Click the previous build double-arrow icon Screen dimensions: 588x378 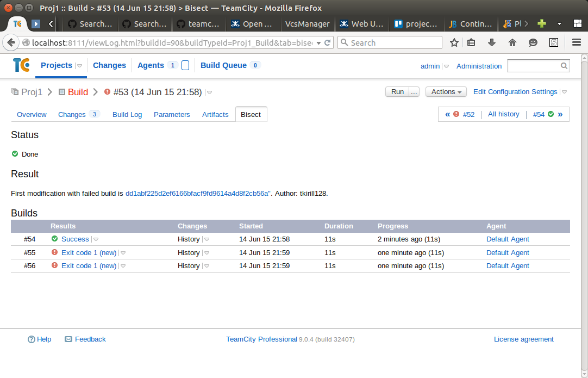click(x=447, y=115)
